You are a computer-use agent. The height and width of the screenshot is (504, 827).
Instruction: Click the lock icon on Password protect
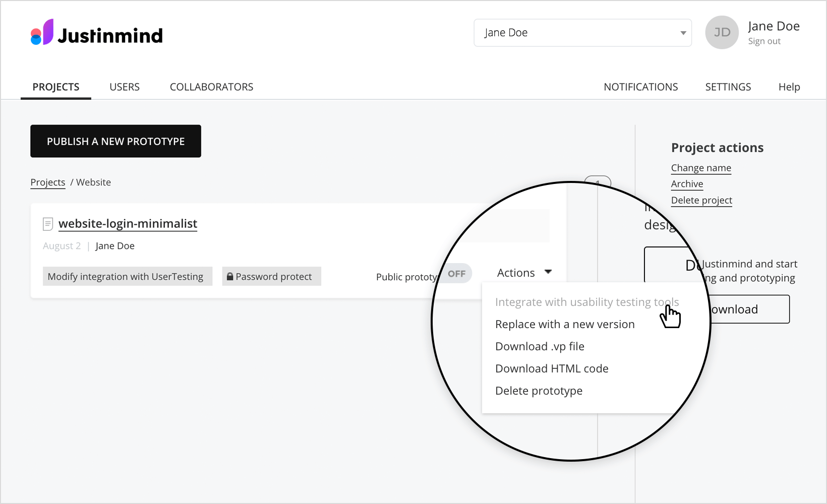pos(230,276)
